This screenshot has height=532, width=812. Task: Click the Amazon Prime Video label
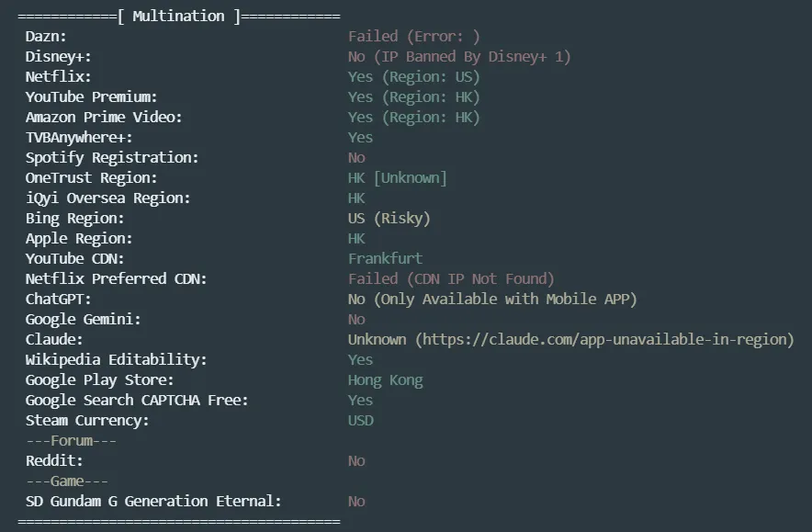[x=104, y=118]
